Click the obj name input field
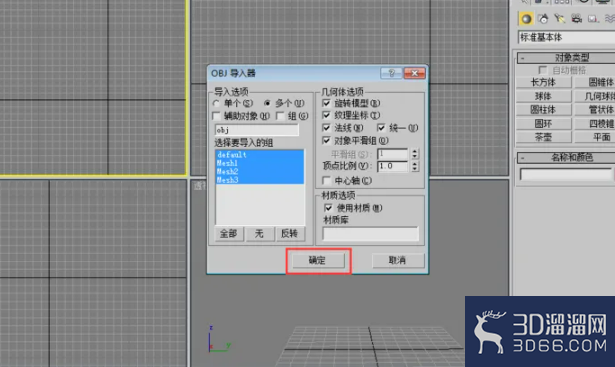Screen dimensions: 615x367 [x=257, y=130]
